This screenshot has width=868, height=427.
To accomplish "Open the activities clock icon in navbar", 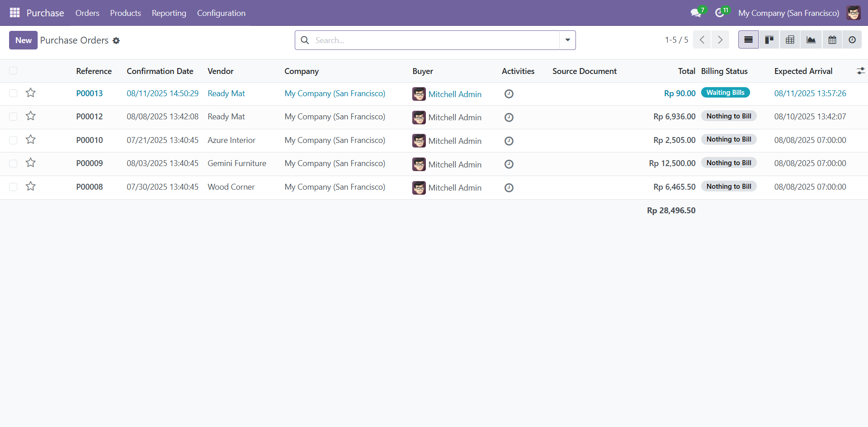I will (x=719, y=13).
